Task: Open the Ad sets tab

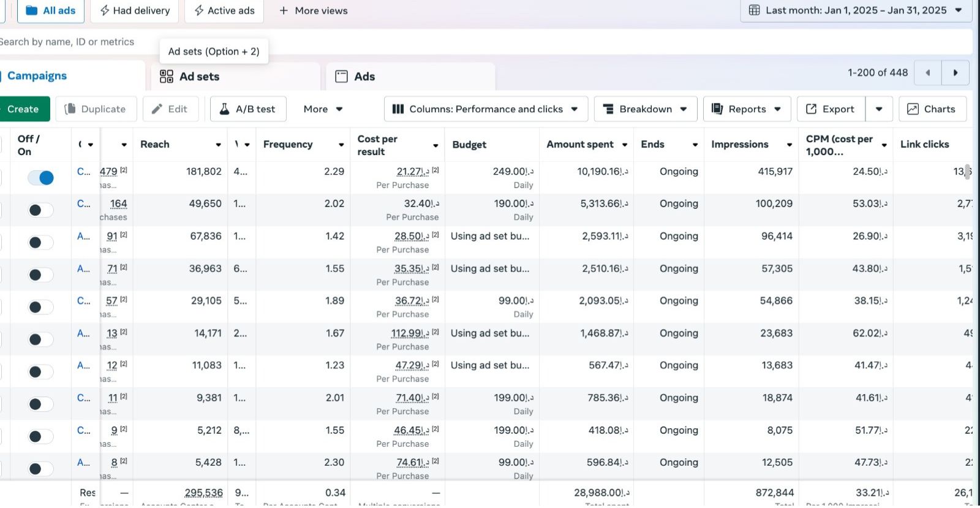Action: coord(236,77)
